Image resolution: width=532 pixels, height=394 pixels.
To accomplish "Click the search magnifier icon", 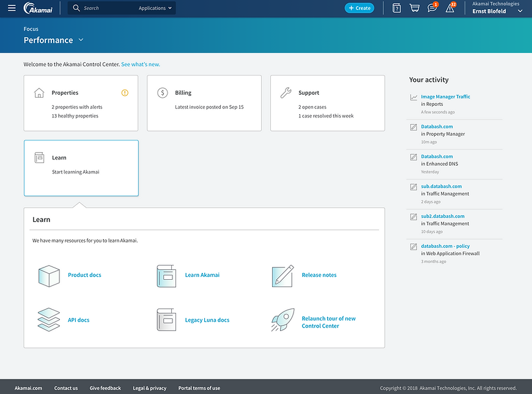I will (76, 8).
